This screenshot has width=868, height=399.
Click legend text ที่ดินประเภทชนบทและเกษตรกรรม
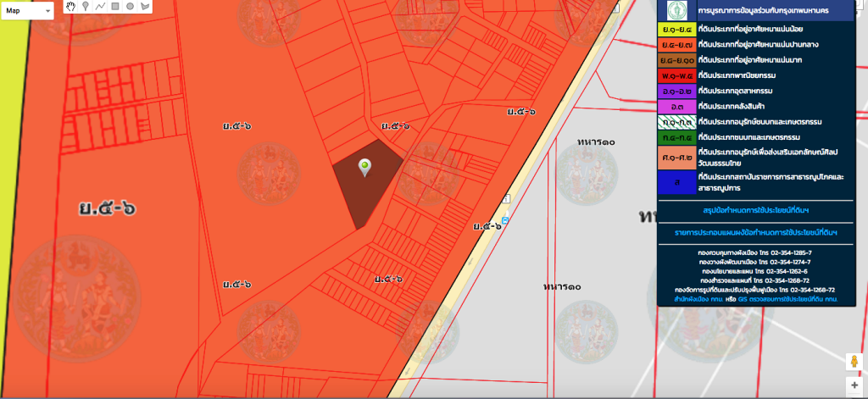coord(749,137)
